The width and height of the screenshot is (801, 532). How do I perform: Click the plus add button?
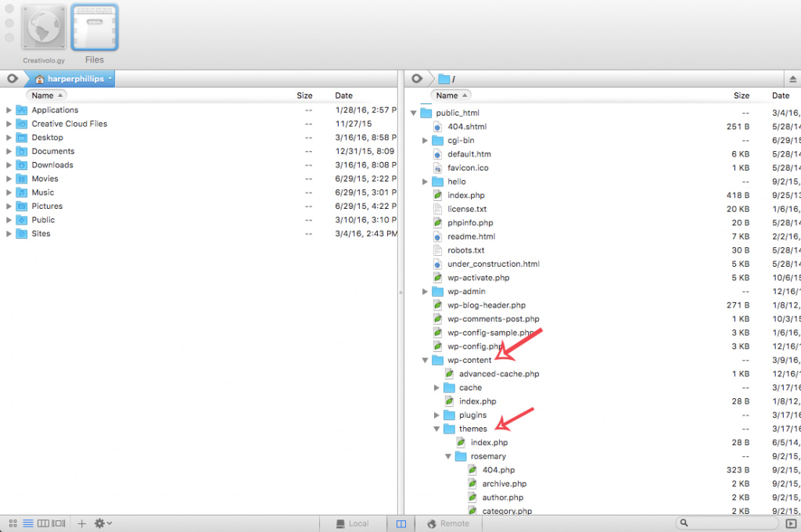[81, 523]
